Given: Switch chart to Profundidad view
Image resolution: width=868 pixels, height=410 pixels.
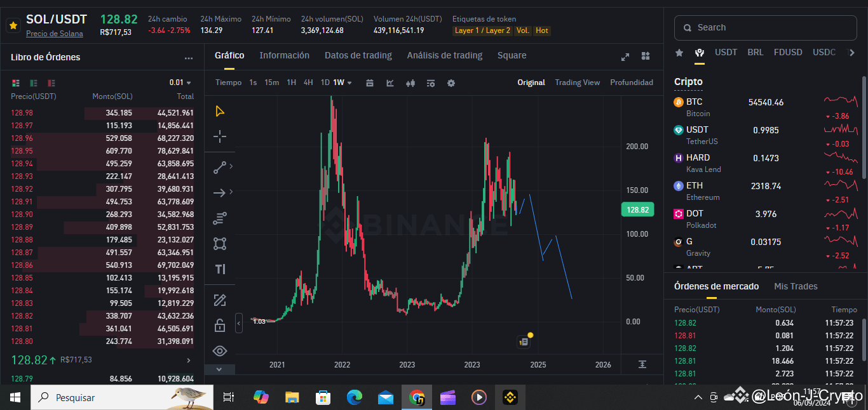Looking at the screenshot, I should pyautogui.click(x=632, y=83).
